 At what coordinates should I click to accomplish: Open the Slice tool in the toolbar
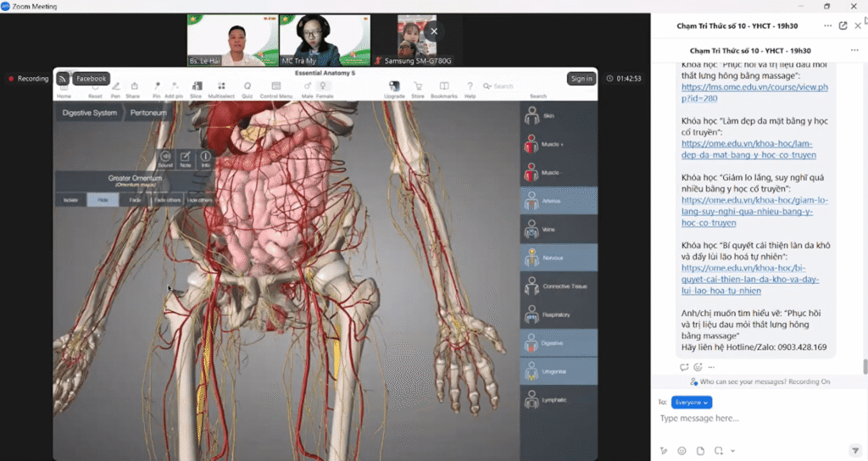pyautogui.click(x=197, y=88)
